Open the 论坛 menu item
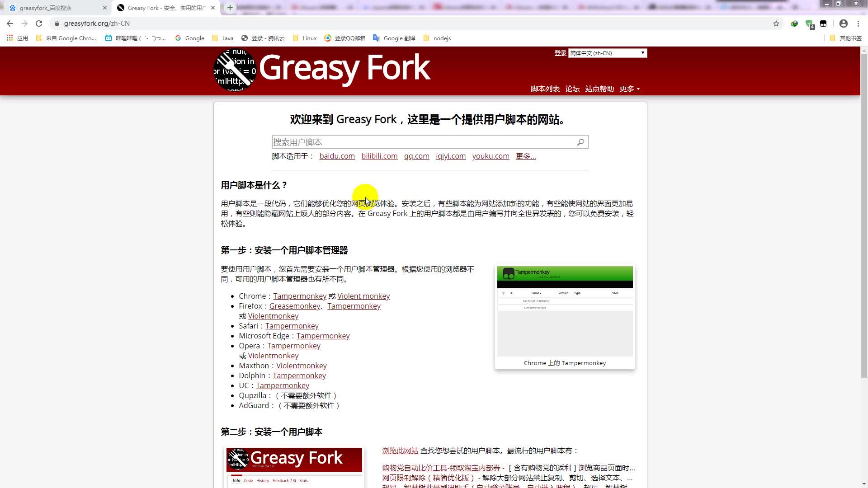This screenshot has height=488, width=868. click(572, 88)
